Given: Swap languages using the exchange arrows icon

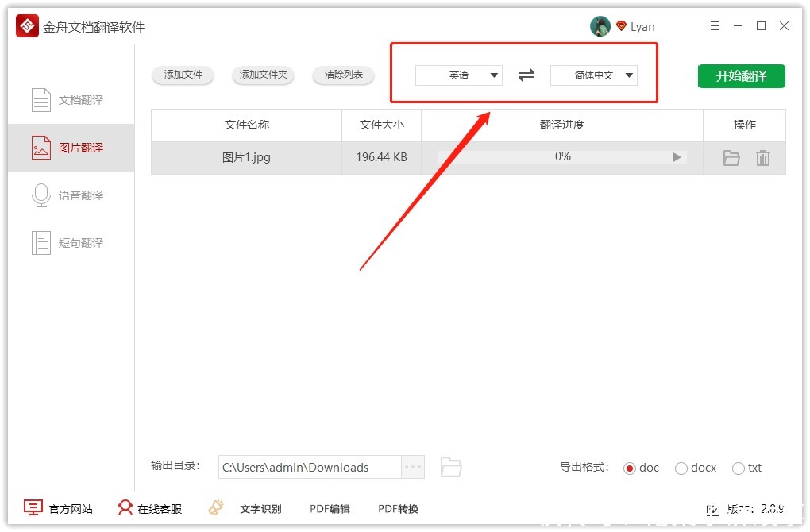Looking at the screenshot, I should 525,75.
